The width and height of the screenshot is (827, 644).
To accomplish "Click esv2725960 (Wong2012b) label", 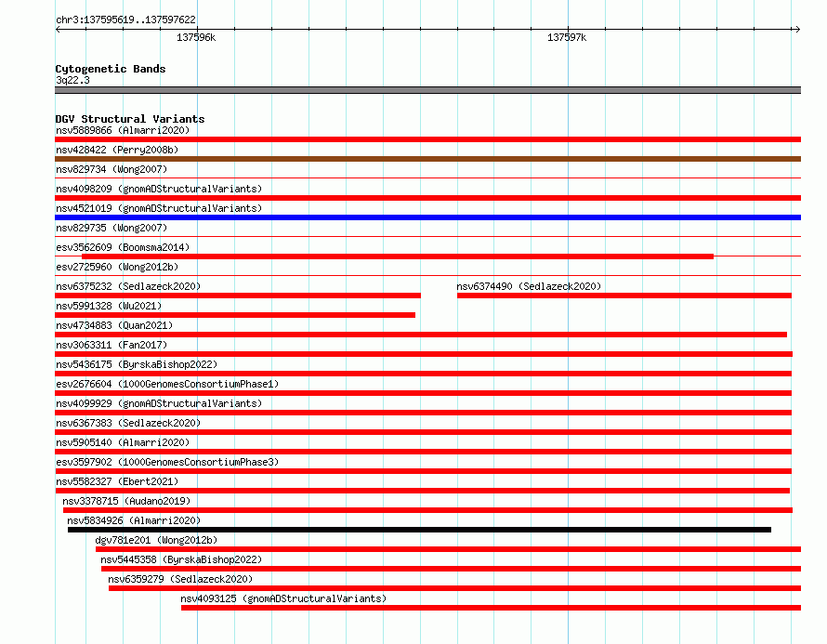I will point(117,267).
